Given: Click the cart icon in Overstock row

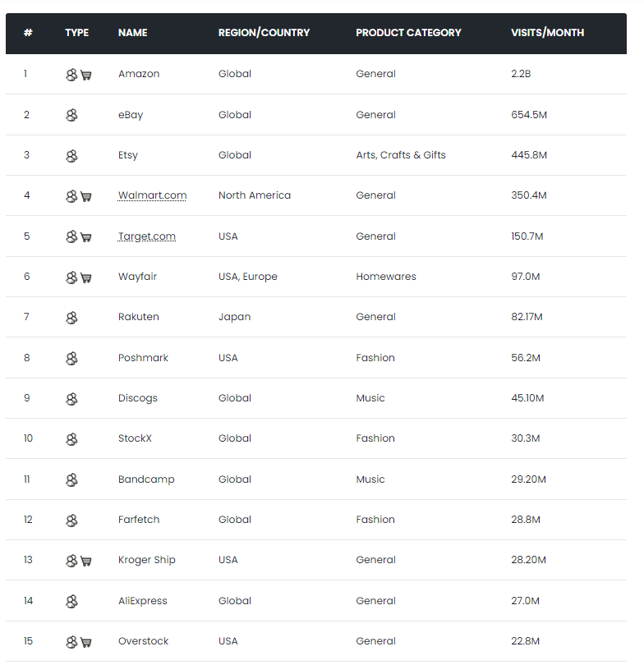Looking at the screenshot, I should coord(86,642).
